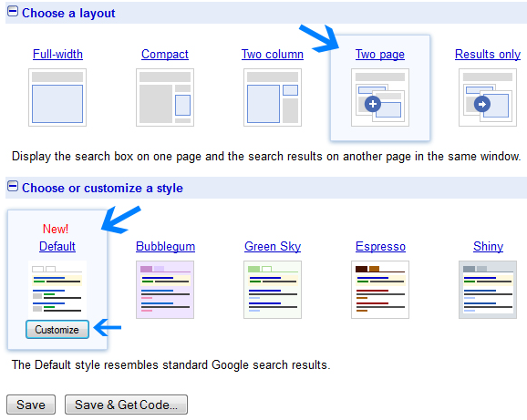
Task: Click the Green Sky style link
Action: pos(273,246)
